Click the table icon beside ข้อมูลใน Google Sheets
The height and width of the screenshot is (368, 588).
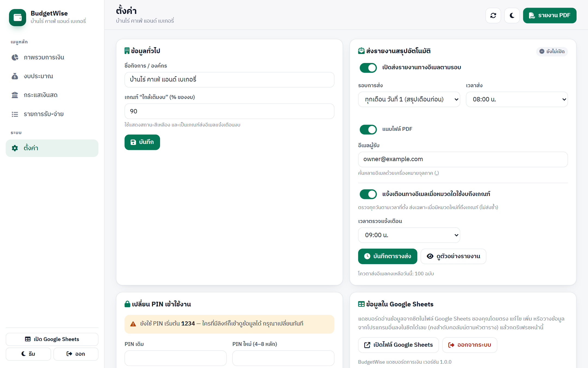(361, 304)
